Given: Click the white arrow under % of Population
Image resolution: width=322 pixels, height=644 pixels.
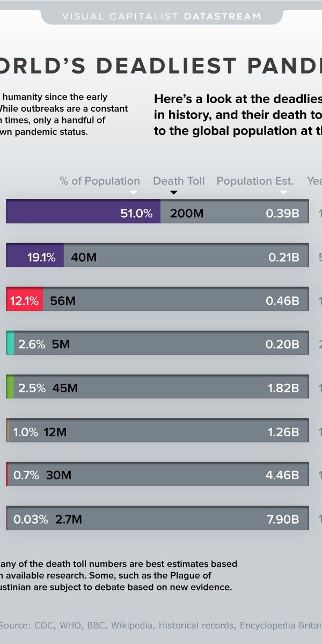Looking at the screenshot, I should [x=134, y=193].
